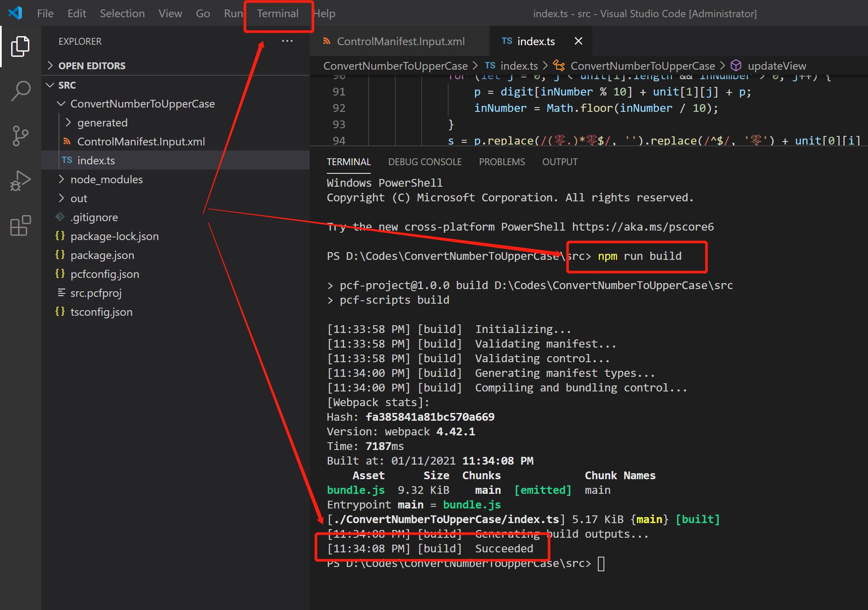The image size is (868, 610).
Task: Open the Go menu
Action: click(x=203, y=13)
